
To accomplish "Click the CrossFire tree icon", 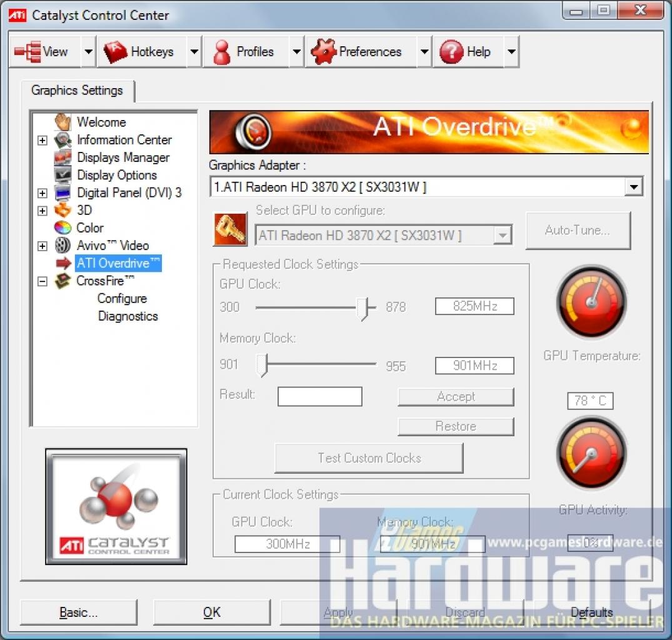I will [63, 281].
